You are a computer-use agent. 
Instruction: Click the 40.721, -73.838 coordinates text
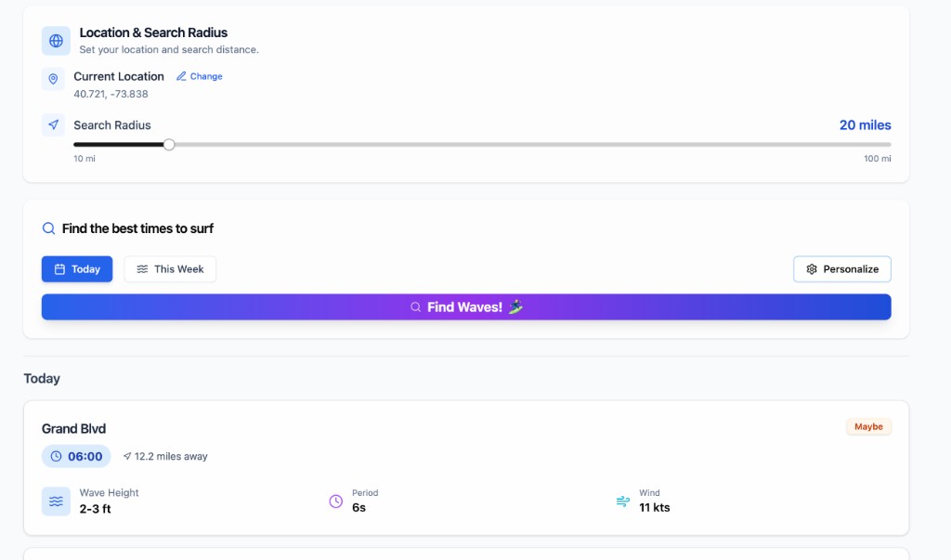tap(111, 94)
